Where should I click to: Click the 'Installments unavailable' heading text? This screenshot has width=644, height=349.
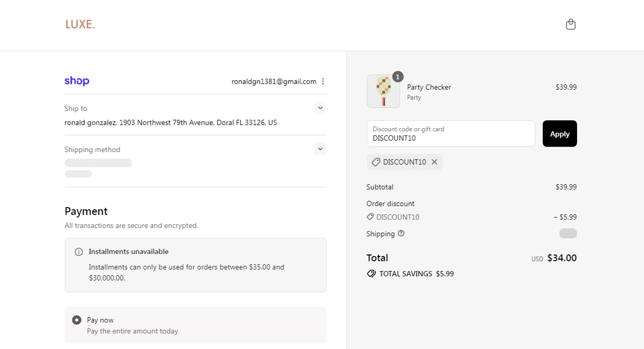tap(128, 252)
